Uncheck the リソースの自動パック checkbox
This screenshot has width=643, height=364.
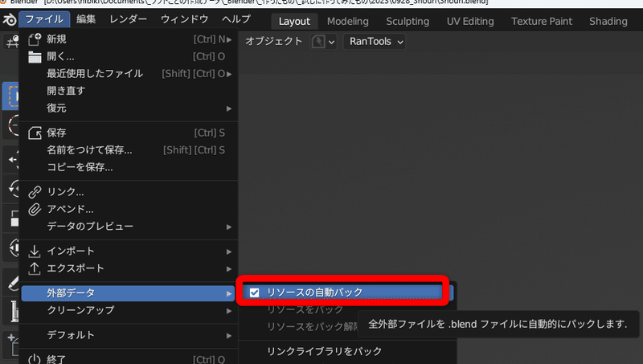pyautogui.click(x=254, y=292)
